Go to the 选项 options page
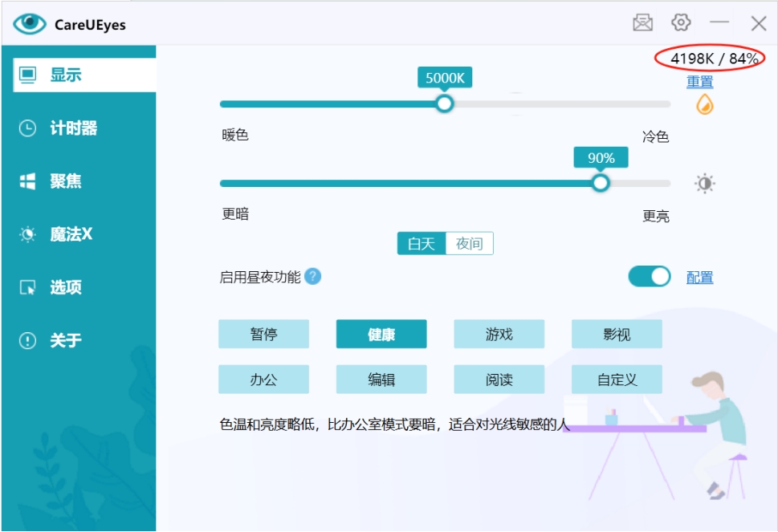This screenshot has width=778, height=532. [x=64, y=287]
